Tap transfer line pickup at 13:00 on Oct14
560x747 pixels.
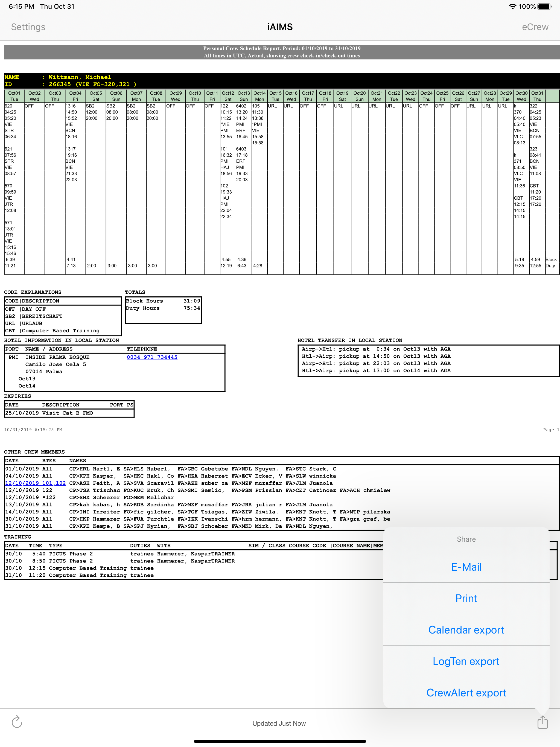376,370
